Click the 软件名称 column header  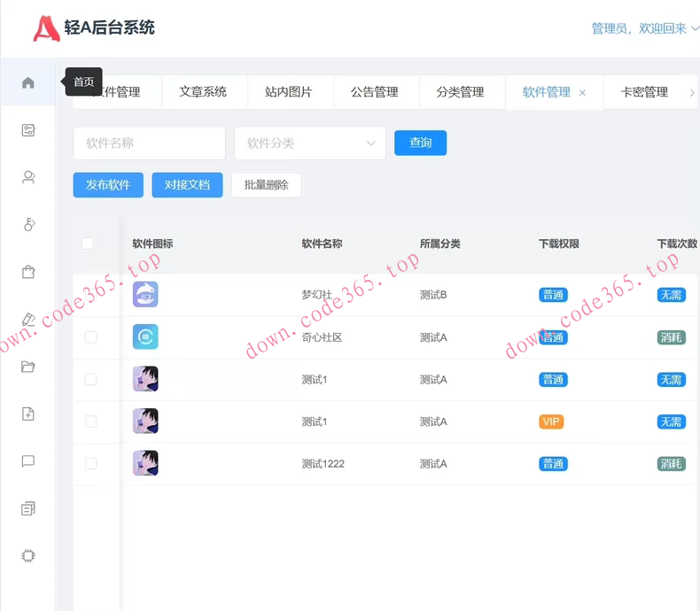[322, 244]
